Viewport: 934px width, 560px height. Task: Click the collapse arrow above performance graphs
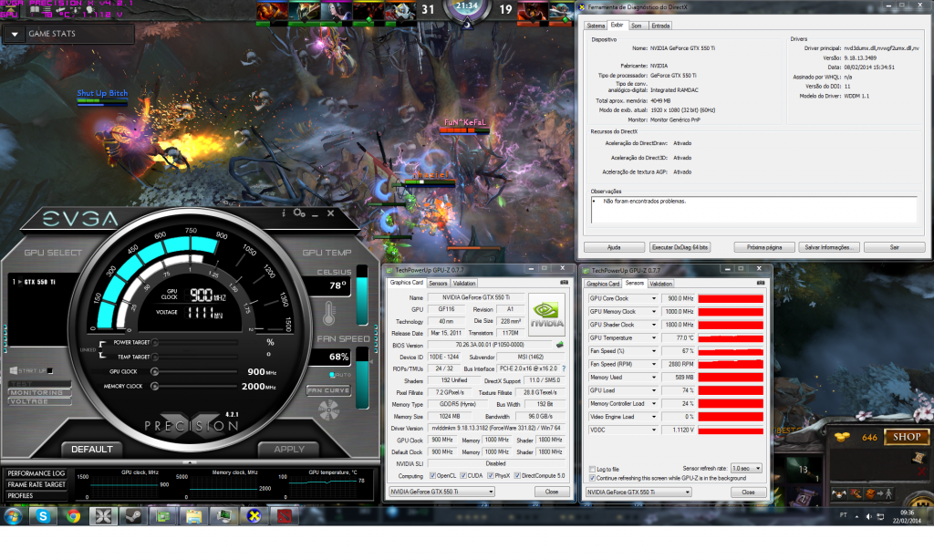point(190,462)
